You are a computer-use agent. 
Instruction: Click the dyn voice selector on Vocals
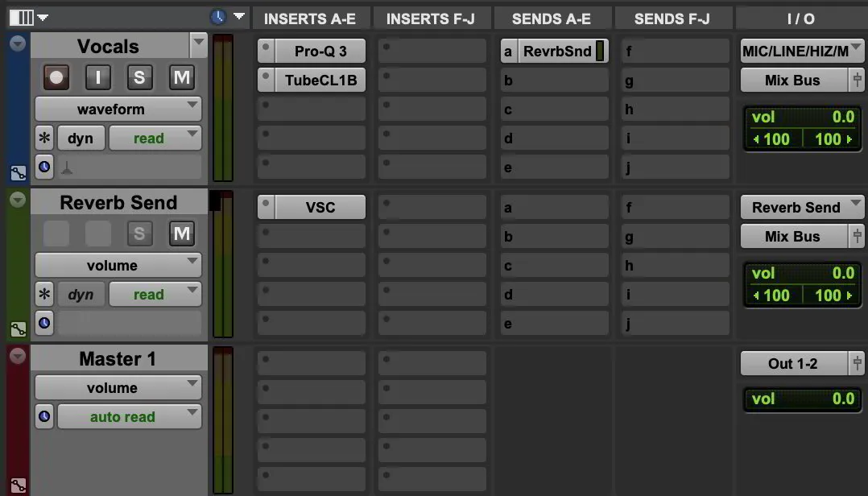pyautogui.click(x=81, y=138)
